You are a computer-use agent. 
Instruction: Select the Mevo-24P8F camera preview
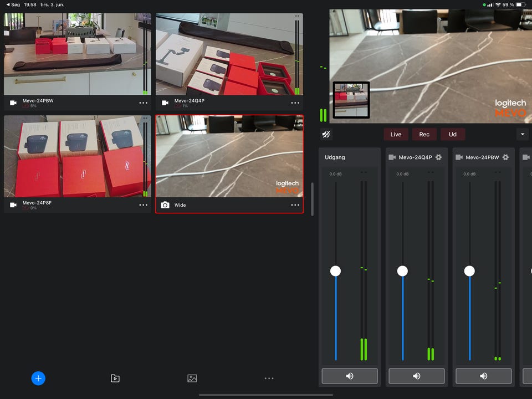pos(78,156)
